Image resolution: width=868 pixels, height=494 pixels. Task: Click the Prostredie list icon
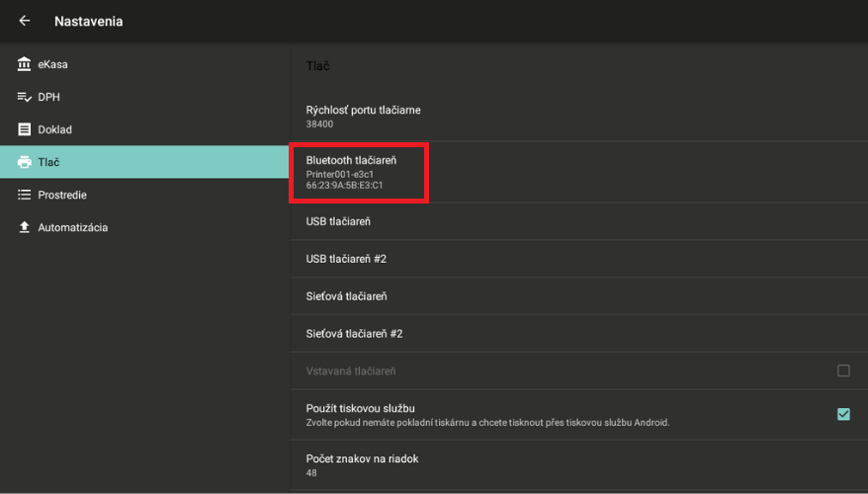[x=25, y=195]
